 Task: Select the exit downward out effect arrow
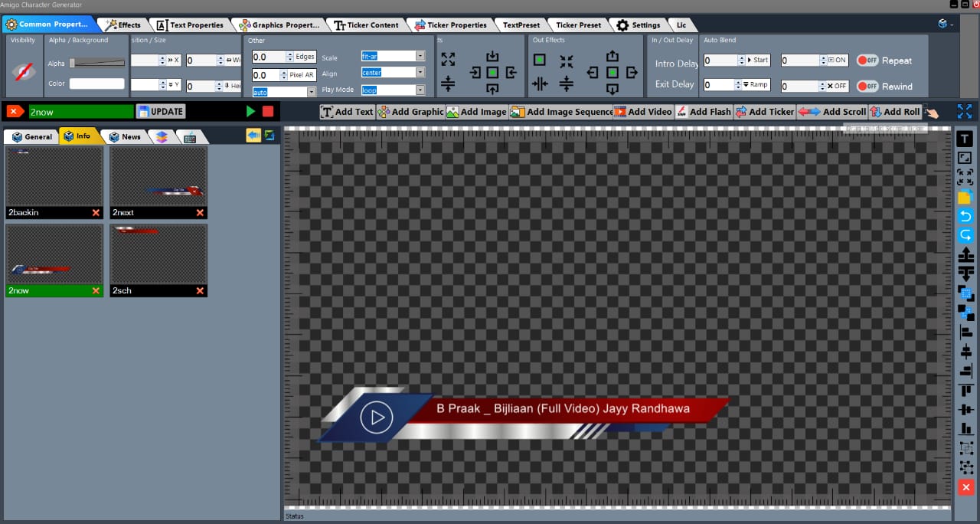pyautogui.click(x=612, y=88)
